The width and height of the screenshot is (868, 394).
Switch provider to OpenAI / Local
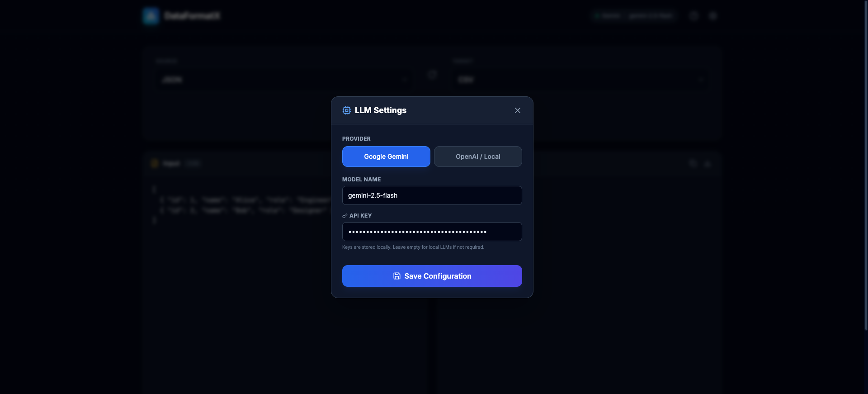pos(478,157)
